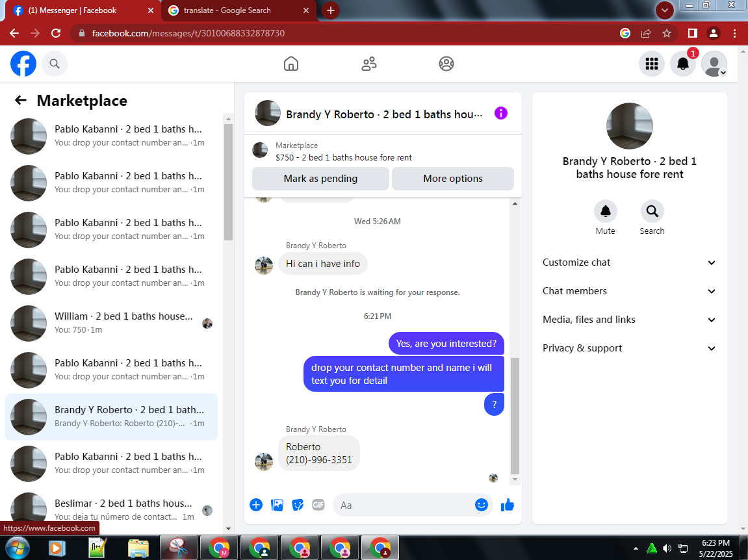Open media player taskbar icon
The image size is (748, 560).
tap(57, 548)
